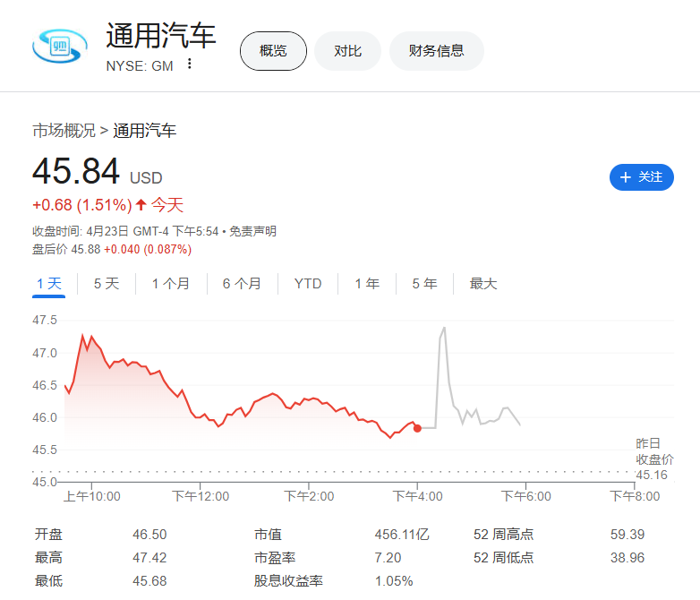Click the +0.68 (1.51%) change text

pyautogui.click(x=82, y=205)
